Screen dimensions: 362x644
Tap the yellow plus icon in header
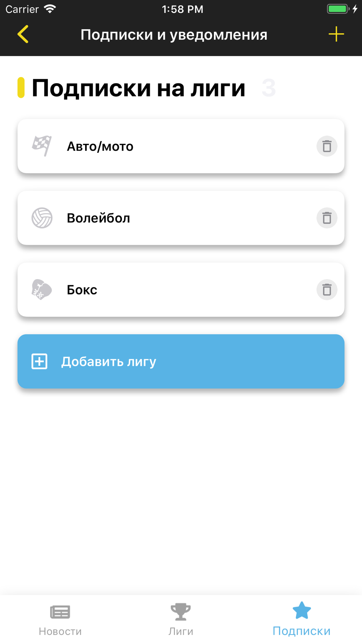(336, 34)
